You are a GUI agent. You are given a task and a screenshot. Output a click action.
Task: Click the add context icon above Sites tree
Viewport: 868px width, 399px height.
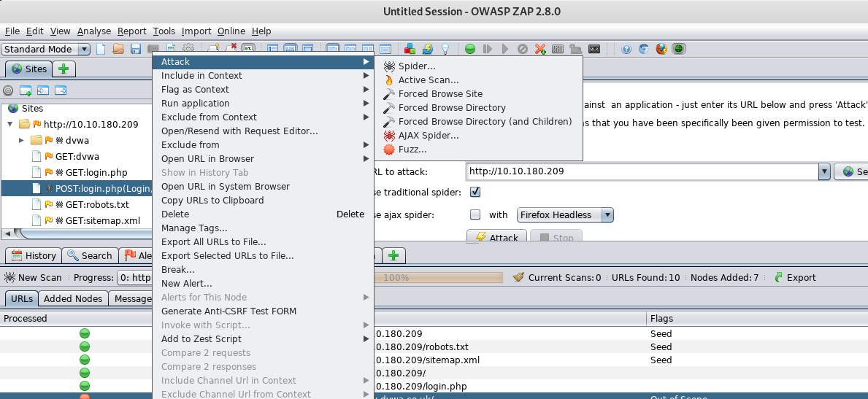[x=26, y=90]
